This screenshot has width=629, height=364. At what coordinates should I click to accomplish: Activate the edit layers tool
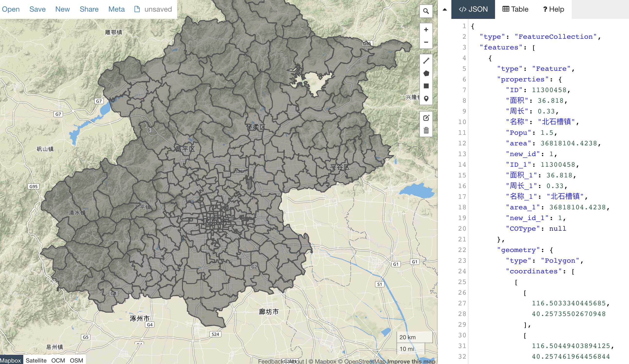click(x=426, y=118)
